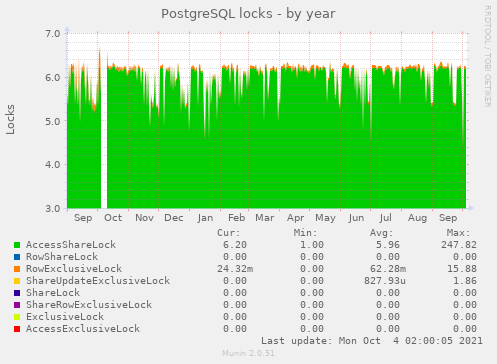Image resolution: width=497 pixels, height=364 pixels.
Task: Click the May x-axis month label
Action: pos(325,218)
